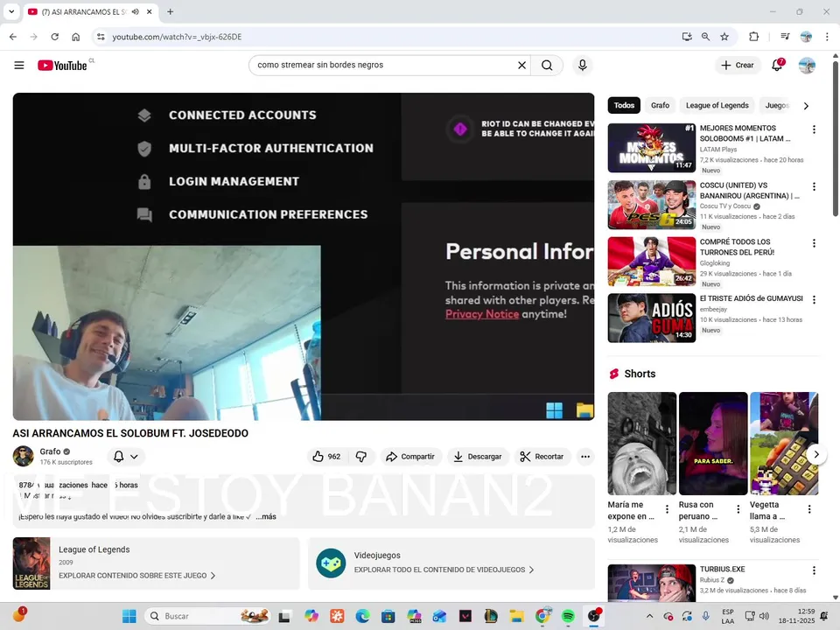The width and height of the screenshot is (840, 630).
Task: Open MEJORES MOMENTOS SOLOBOOM5 video thumbnail
Action: click(651, 148)
